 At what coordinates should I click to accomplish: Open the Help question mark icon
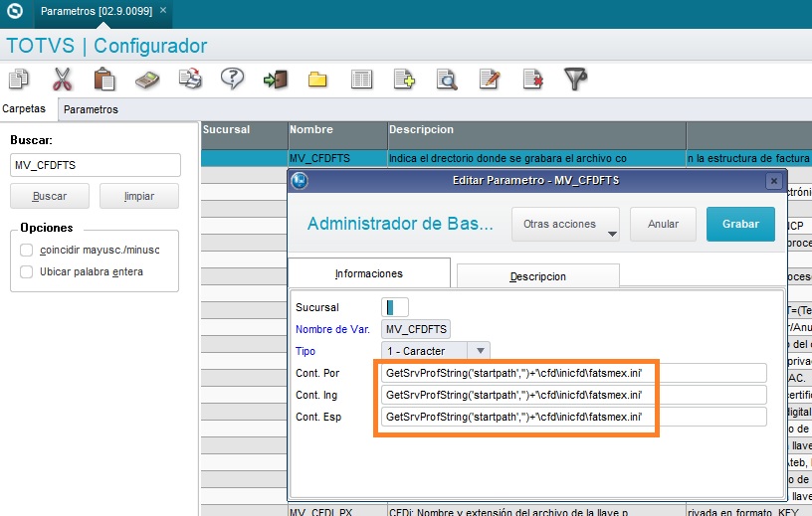pyautogui.click(x=232, y=79)
